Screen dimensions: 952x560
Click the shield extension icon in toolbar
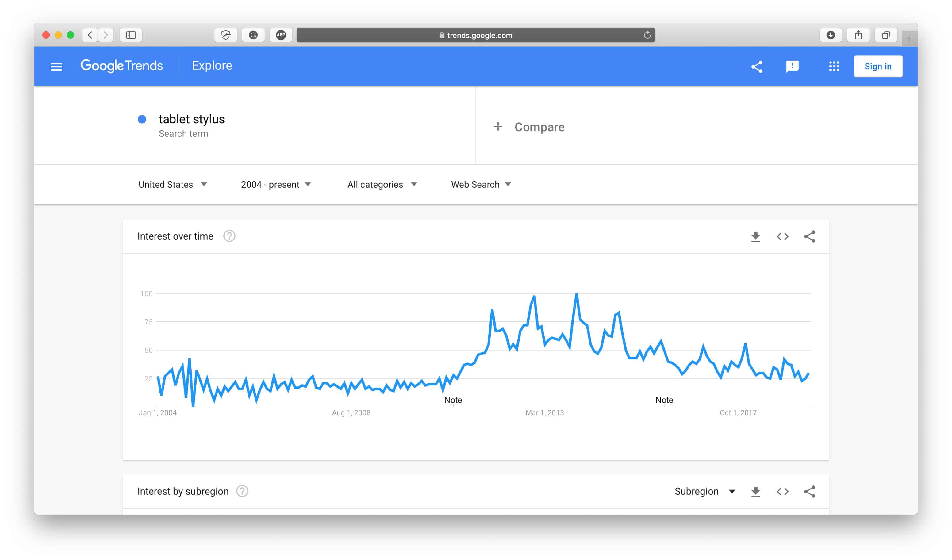pos(225,35)
